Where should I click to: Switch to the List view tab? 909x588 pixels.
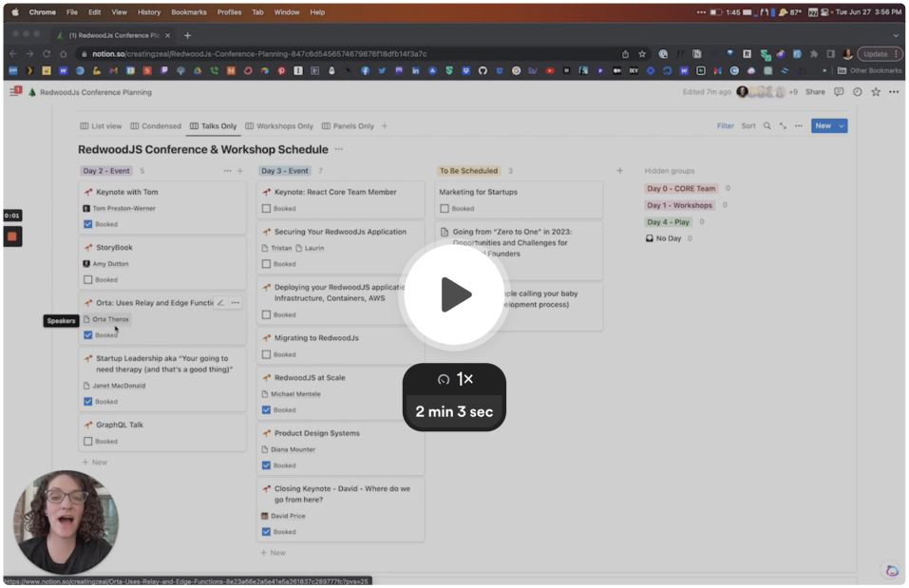click(101, 125)
